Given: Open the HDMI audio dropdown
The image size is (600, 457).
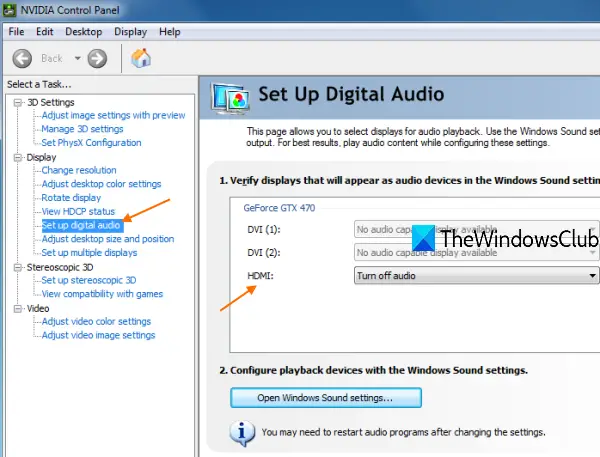Looking at the screenshot, I should (476, 276).
